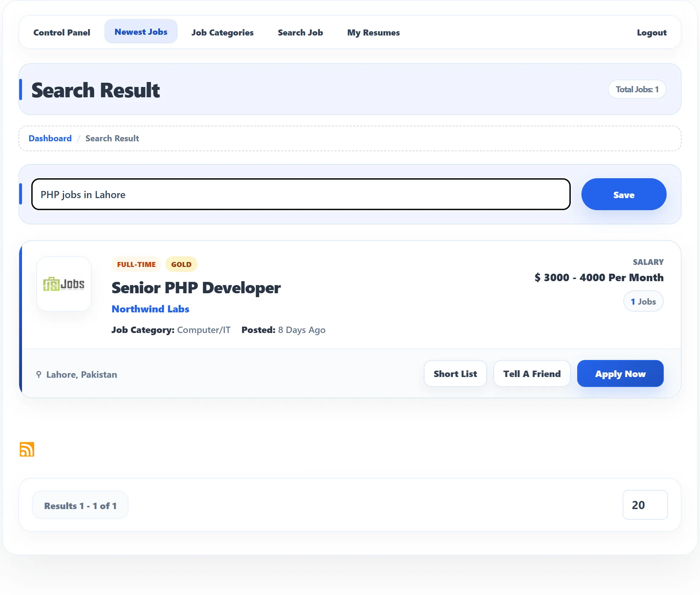700x595 pixels.
Task: Click the Lahore, Pakistan location text
Action: click(82, 375)
